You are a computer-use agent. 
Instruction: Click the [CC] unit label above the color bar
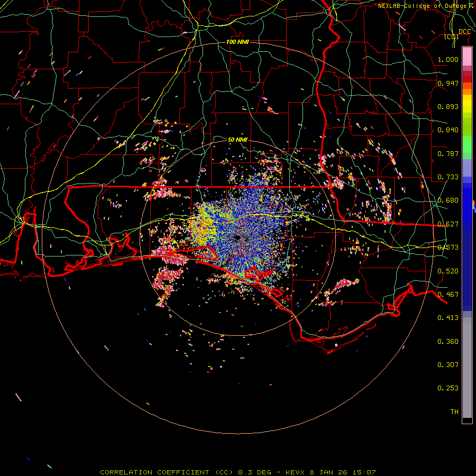[452, 36]
